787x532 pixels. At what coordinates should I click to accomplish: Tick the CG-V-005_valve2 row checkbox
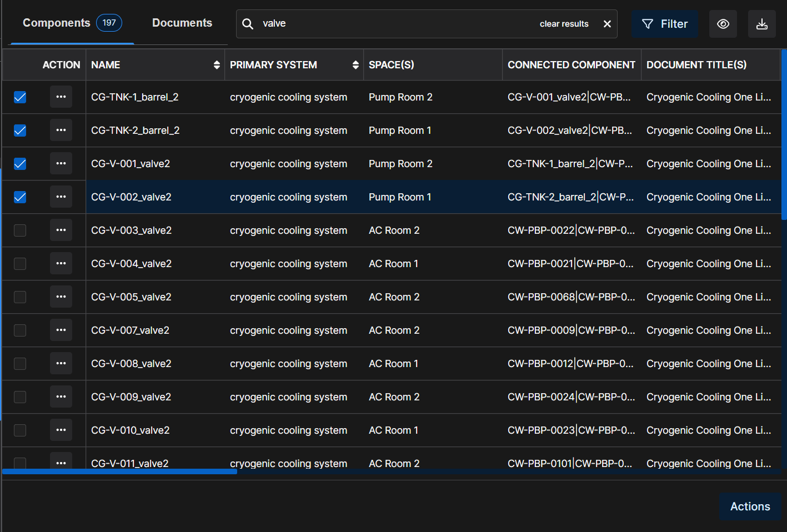pyautogui.click(x=20, y=297)
